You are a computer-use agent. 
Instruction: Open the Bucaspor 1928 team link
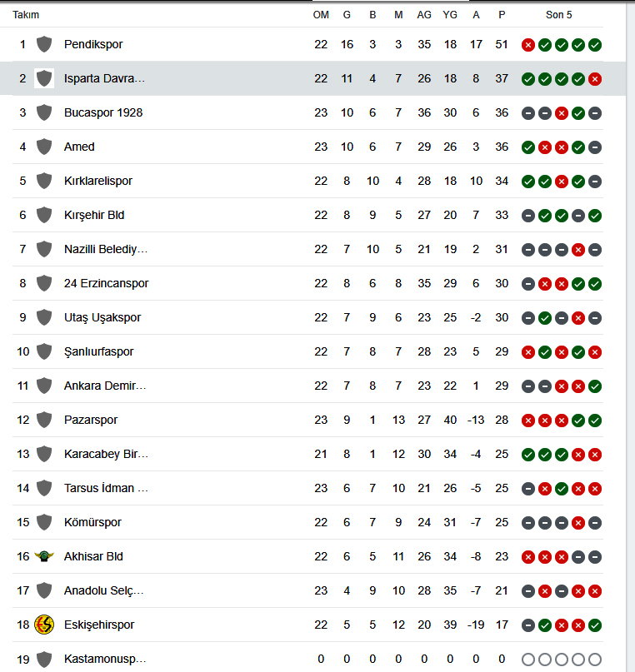pos(103,112)
